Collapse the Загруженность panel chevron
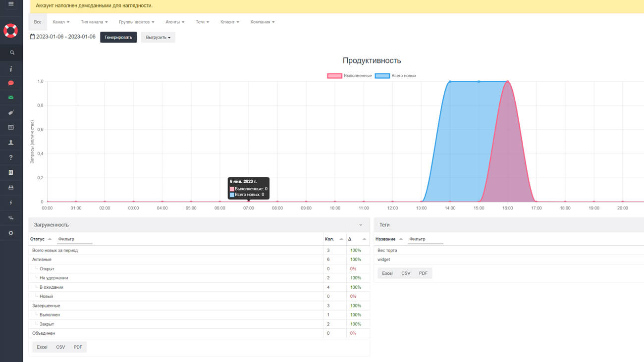The height and width of the screenshot is (362, 644). pyautogui.click(x=361, y=225)
